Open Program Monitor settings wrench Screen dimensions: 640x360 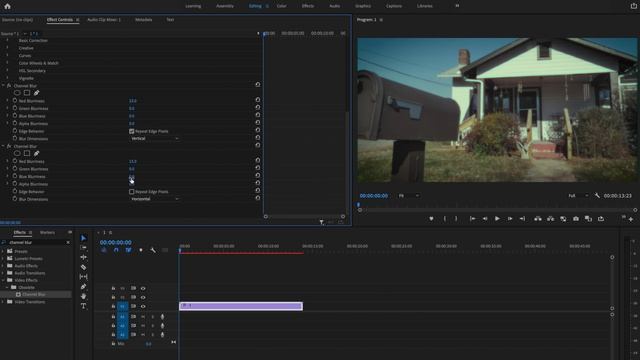tap(597, 196)
